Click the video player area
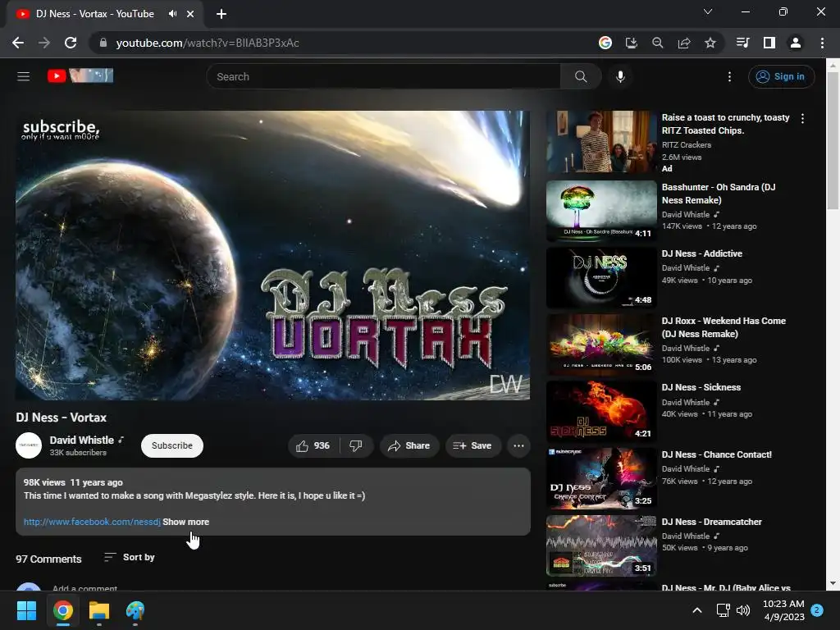Image resolution: width=840 pixels, height=630 pixels. pyautogui.click(x=272, y=255)
